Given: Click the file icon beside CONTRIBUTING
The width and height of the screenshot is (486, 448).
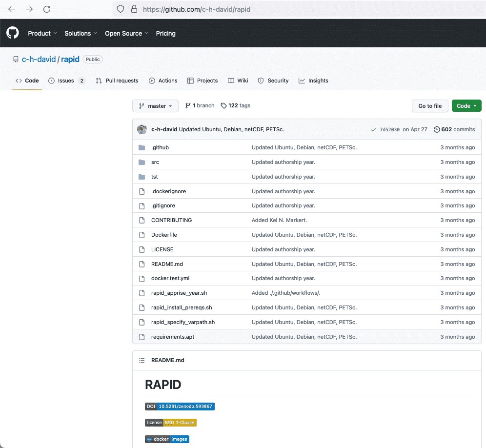Looking at the screenshot, I should 142,221.
